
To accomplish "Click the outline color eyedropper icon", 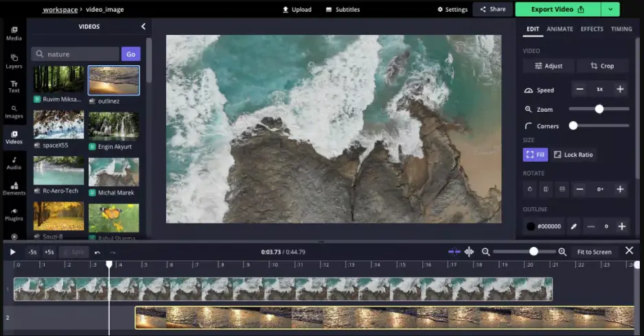I will [x=574, y=226].
